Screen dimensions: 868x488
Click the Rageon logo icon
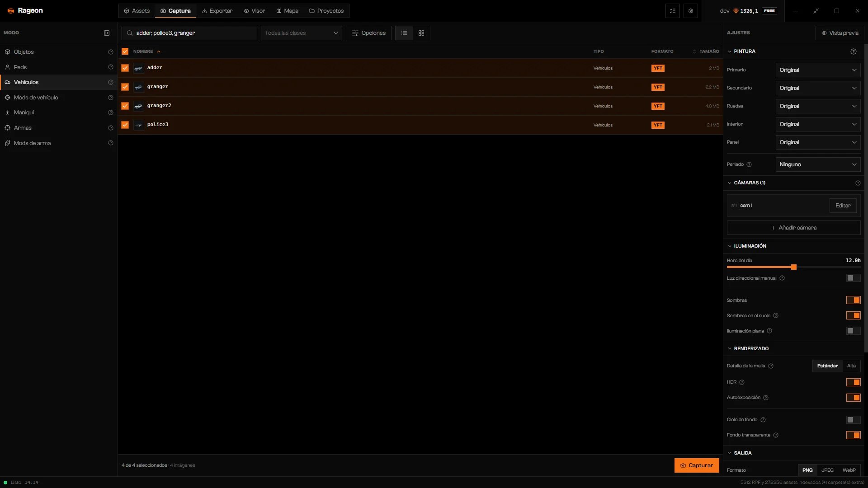[11, 10]
